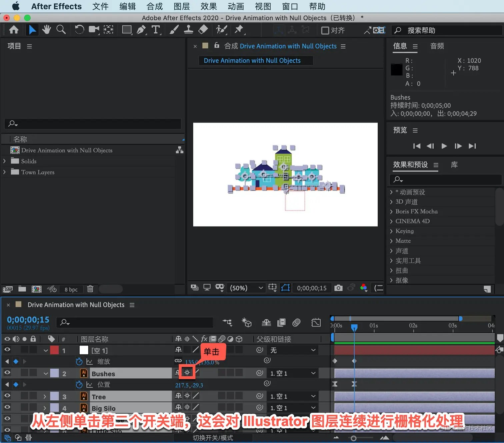This screenshot has height=443, width=504.
Task: Select the Roto Brush tool
Action: coord(221,30)
